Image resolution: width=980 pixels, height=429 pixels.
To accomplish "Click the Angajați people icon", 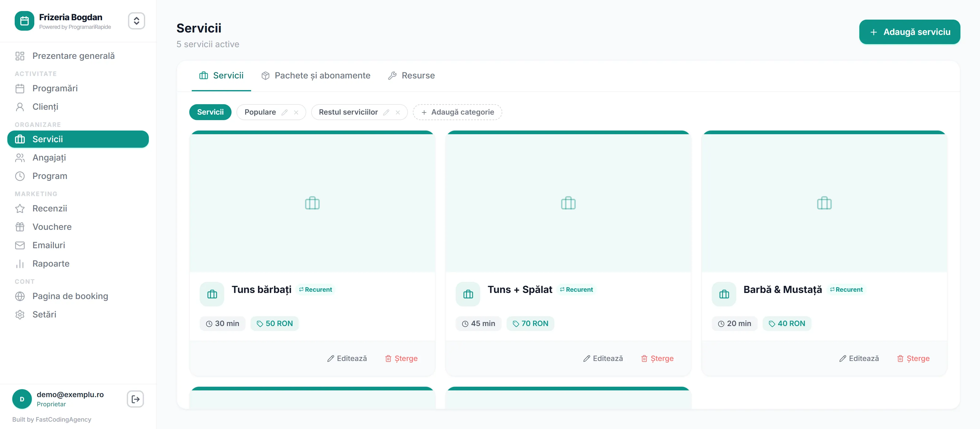I will (20, 158).
